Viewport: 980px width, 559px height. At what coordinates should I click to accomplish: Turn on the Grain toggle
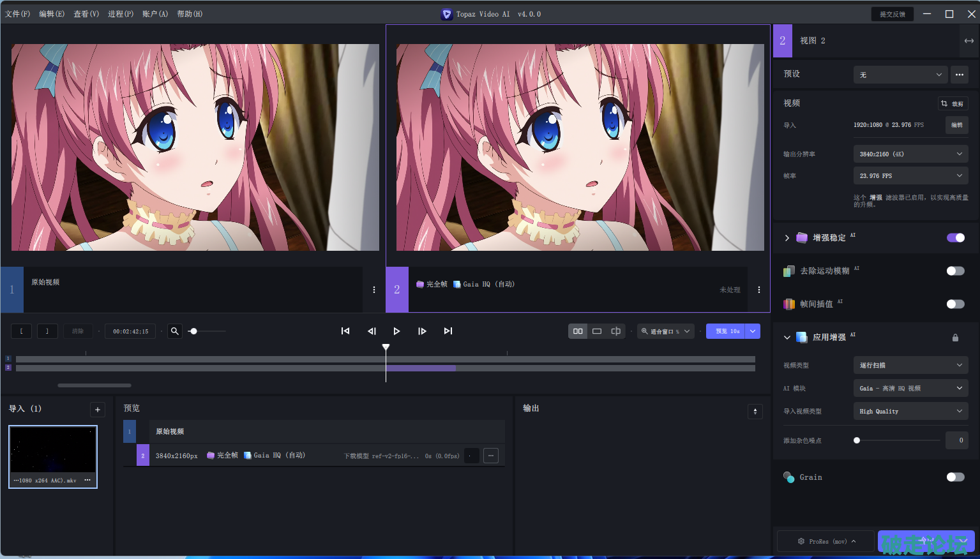(955, 477)
